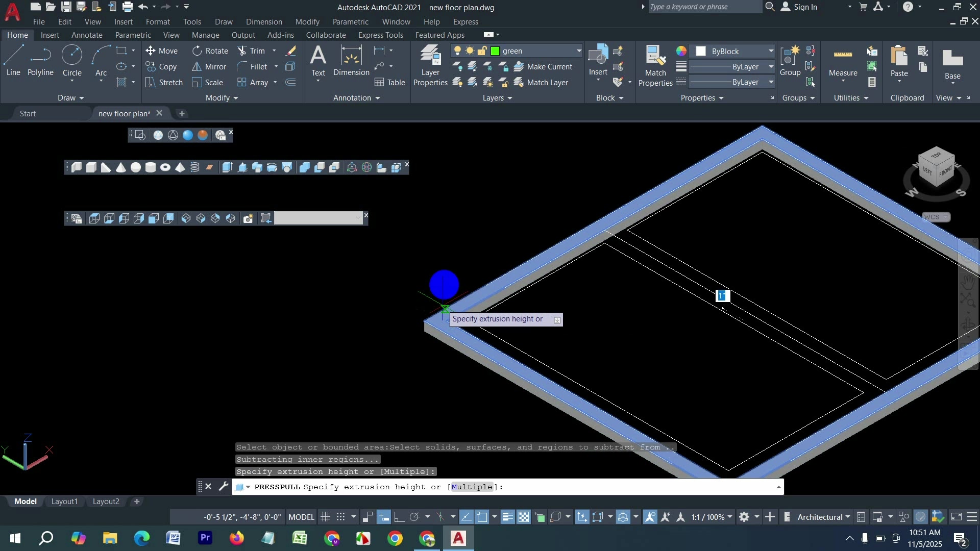Toggle object snap in status bar
980x551 pixels.
click(482, 517)
